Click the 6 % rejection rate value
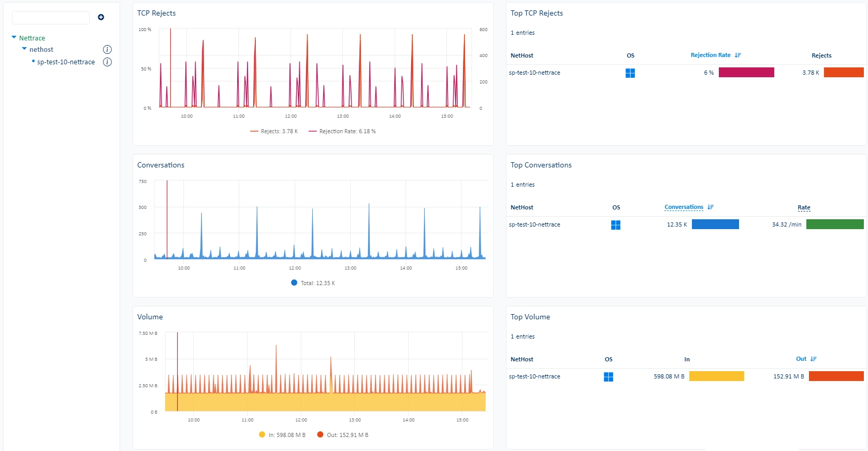This screenshot has width=868, height=451. 708,73
